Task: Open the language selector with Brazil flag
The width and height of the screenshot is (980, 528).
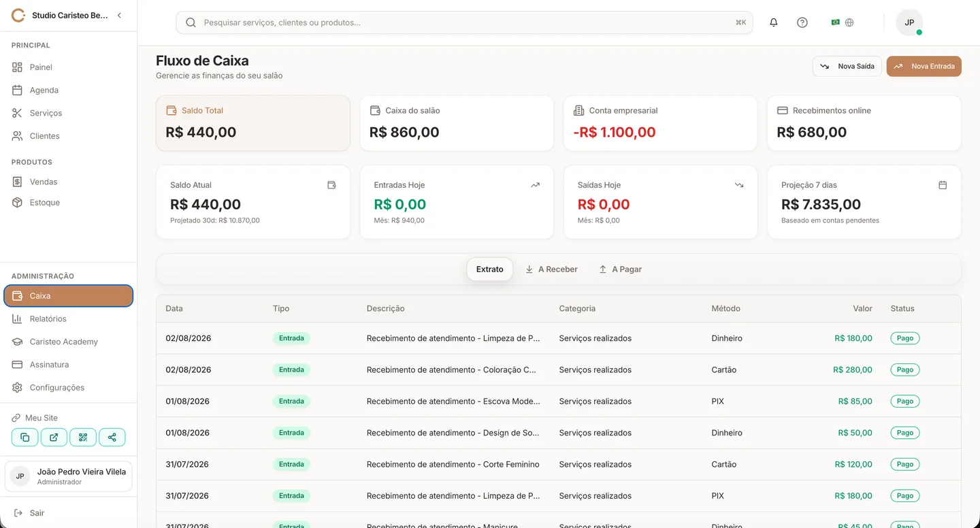Action: [x=843, y=22]
